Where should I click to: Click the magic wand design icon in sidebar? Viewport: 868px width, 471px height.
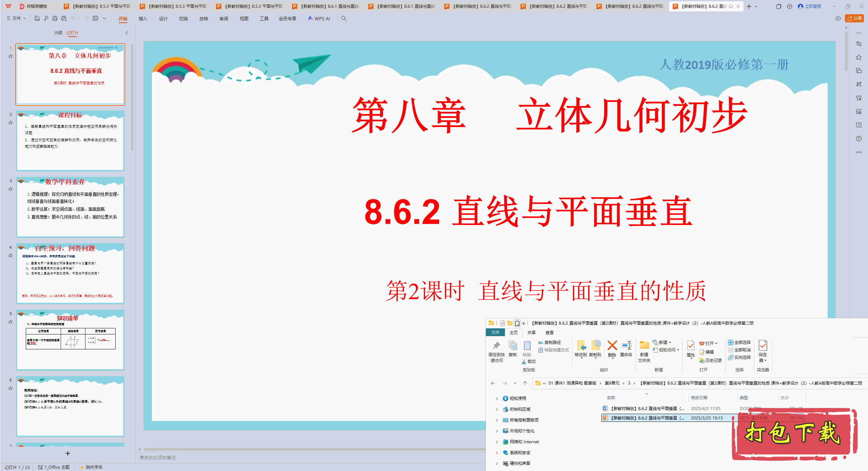click(x=859, y=84)
